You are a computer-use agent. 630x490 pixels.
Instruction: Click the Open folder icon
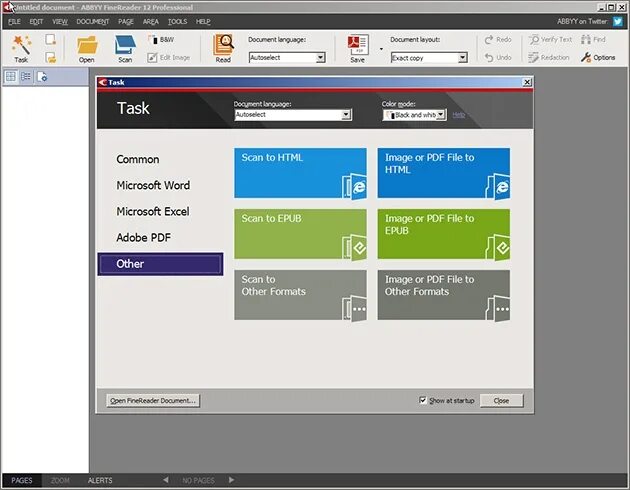(87, 49)
